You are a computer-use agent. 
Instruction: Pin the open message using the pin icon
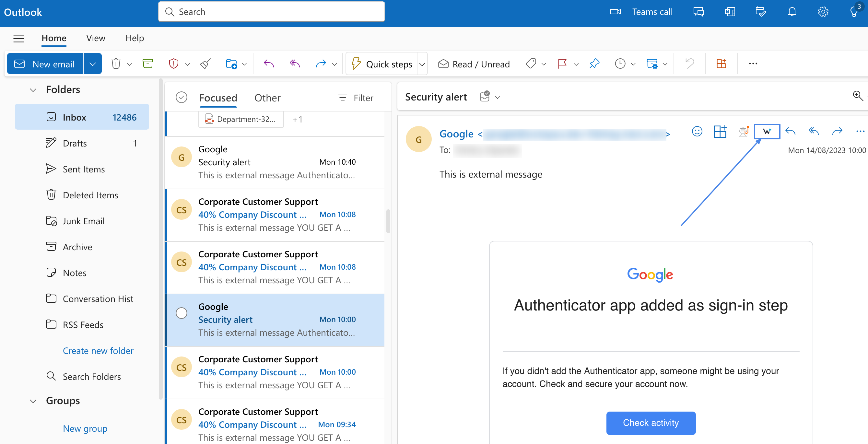pyautogui.click(x=594, y=63)
